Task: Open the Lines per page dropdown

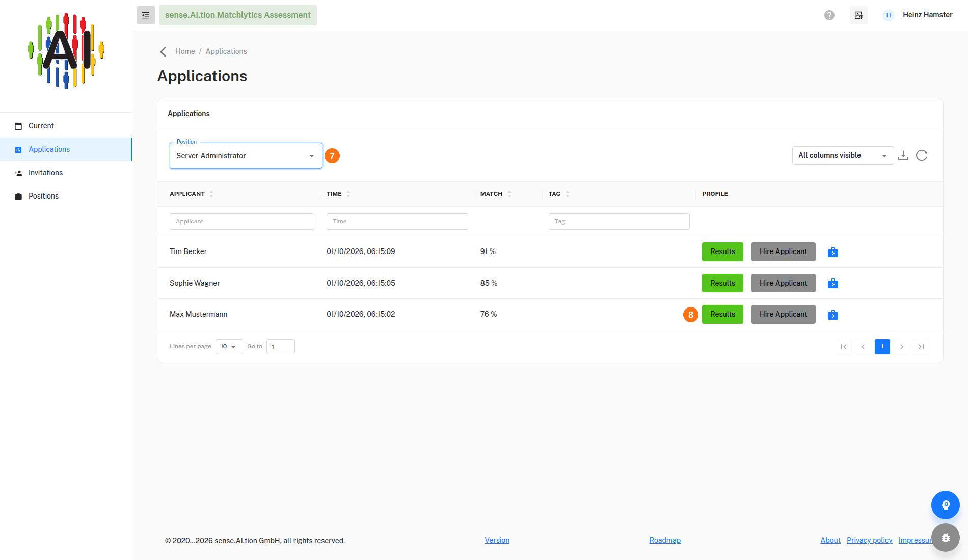Action: pyautogui.click(x=229, y=347)
